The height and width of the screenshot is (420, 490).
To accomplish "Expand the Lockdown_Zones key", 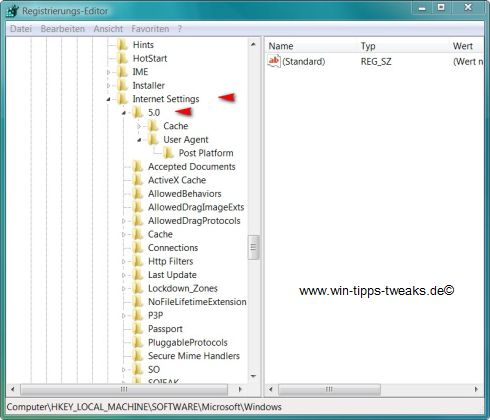I will [124, 288].
